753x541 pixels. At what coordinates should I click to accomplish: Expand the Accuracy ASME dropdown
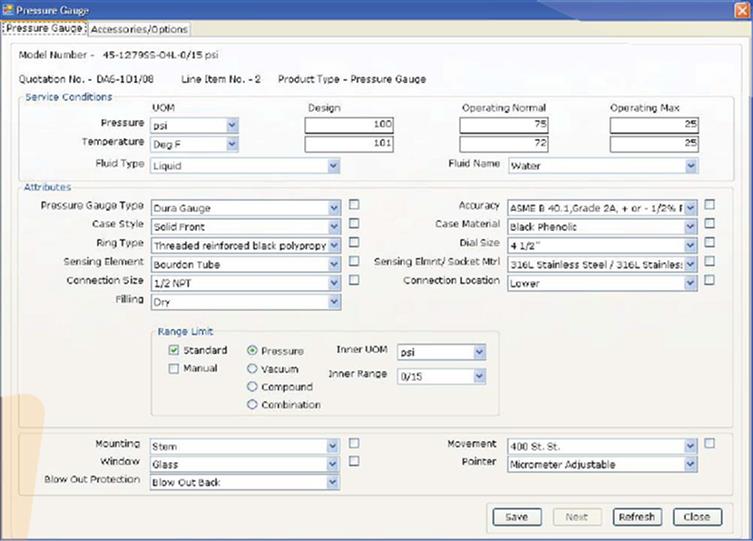click(602, 208)
